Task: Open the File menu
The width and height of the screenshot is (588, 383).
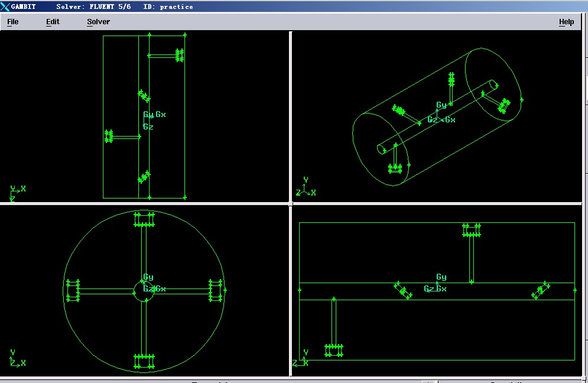Action: pyautogui.click(x=12, y=22)
